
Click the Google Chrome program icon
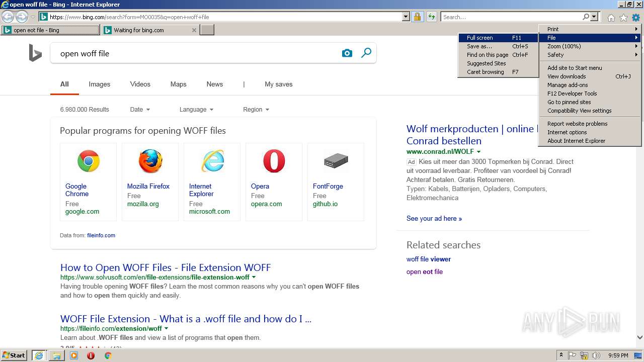tap(89, 161)
